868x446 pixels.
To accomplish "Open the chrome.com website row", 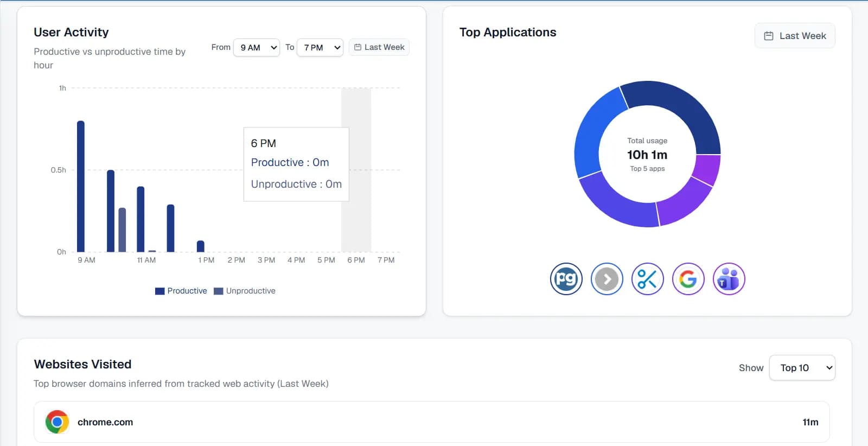I will coord(432,422).
